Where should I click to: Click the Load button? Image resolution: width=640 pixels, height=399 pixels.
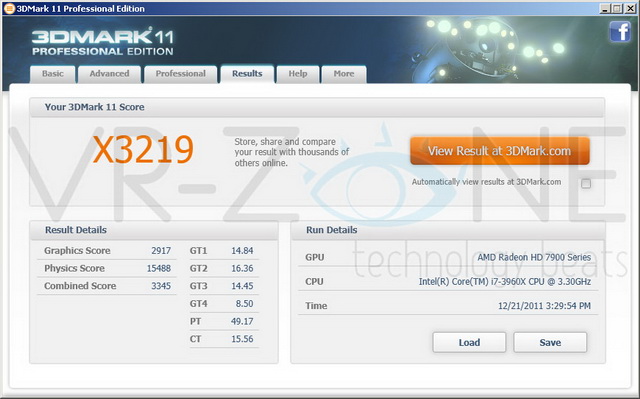click(469, 342)
